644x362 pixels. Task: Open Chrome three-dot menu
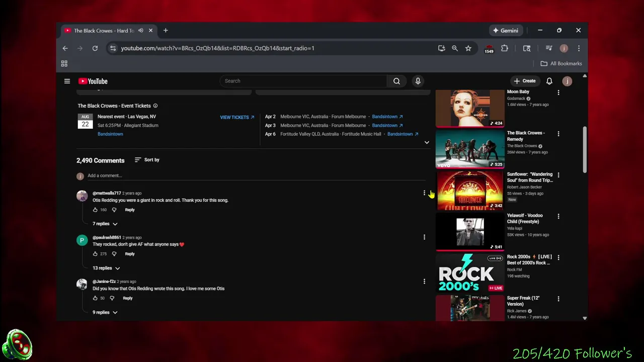[579, 48]
